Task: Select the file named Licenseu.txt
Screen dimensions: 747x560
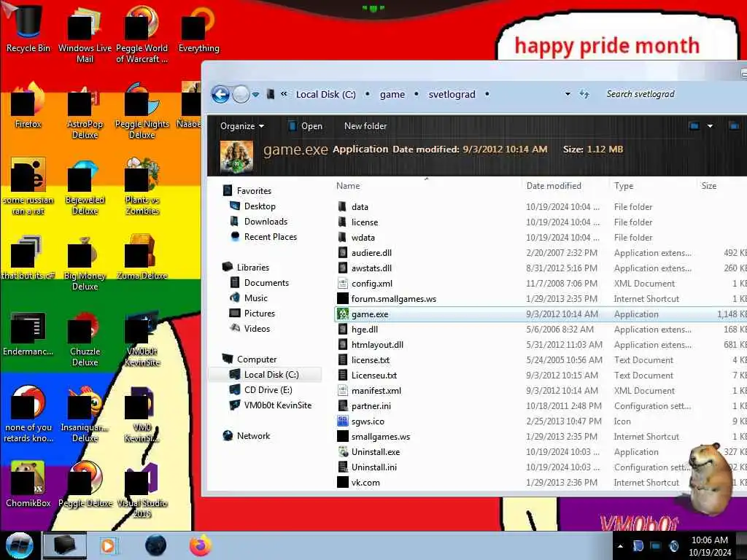Action: (x=374, y=376)
